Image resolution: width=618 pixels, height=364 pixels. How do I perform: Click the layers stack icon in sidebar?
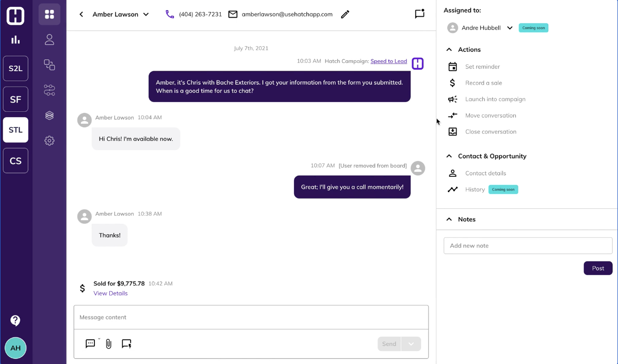49,115
